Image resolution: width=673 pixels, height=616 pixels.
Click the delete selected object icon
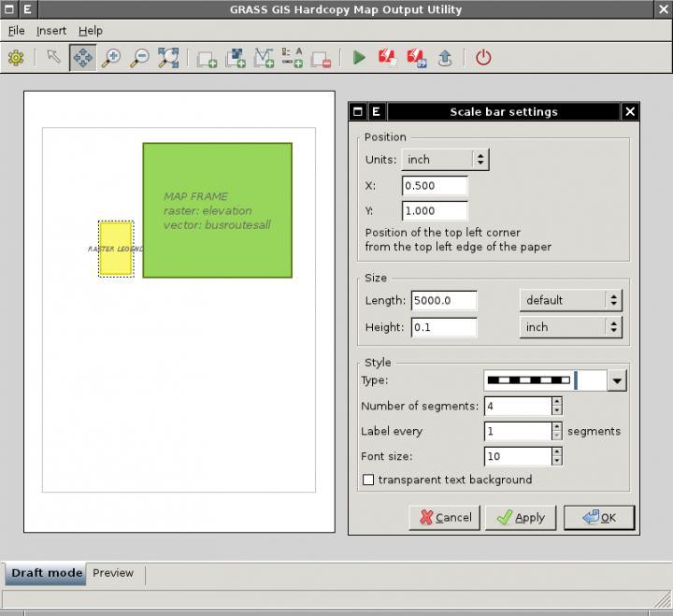pyautogui.click(x=321, y=58)
